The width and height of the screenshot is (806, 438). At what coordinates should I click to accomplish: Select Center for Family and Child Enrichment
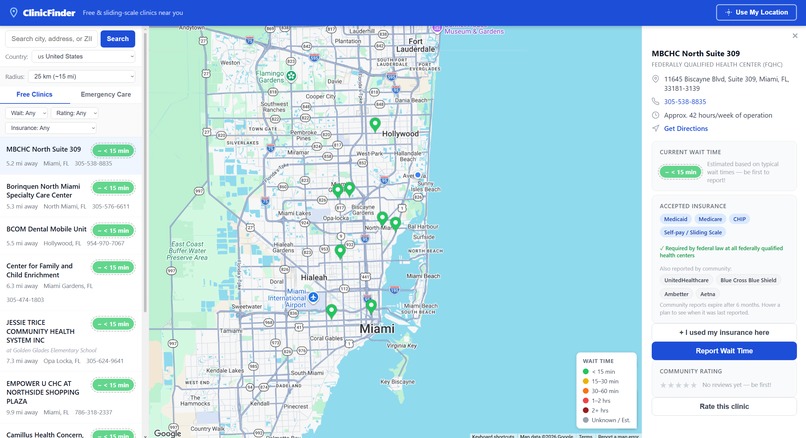[x=70, y=282]
